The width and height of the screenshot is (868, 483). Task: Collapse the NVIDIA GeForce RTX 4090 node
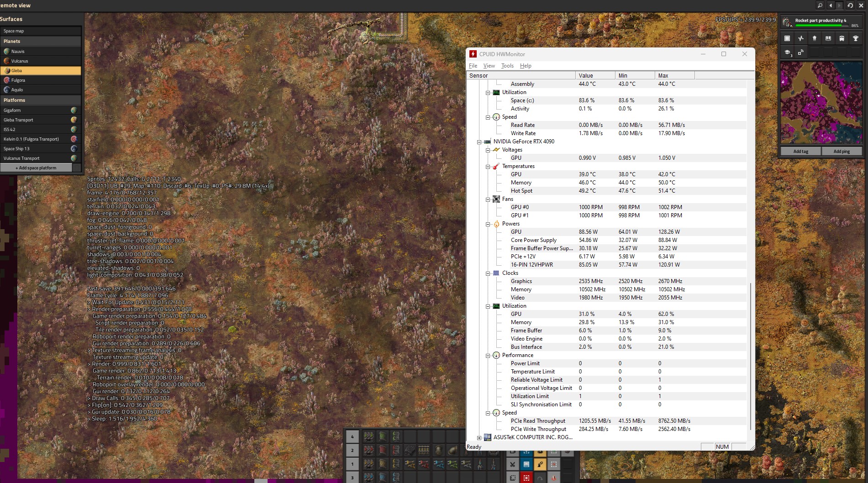point(479,142)
